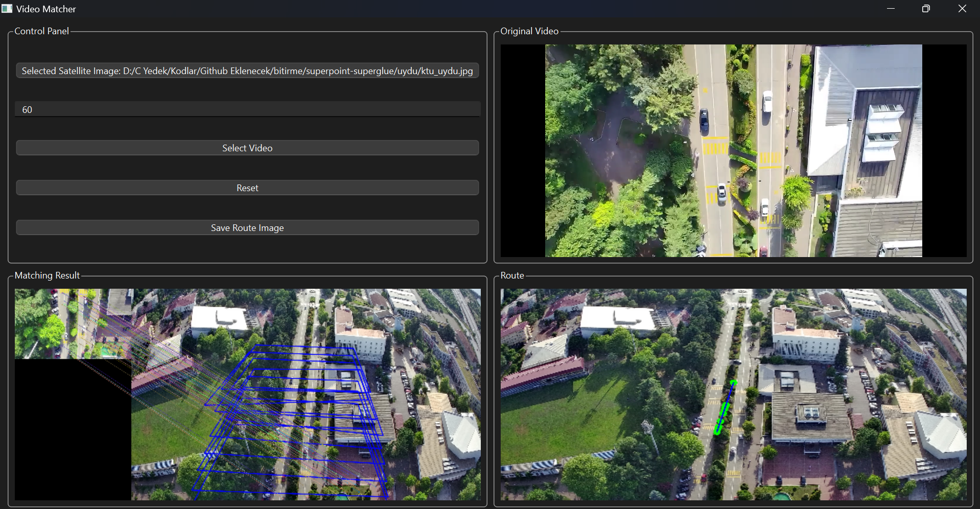
Task: Click the Original Video preview
Action: click(x=734, y=150)
